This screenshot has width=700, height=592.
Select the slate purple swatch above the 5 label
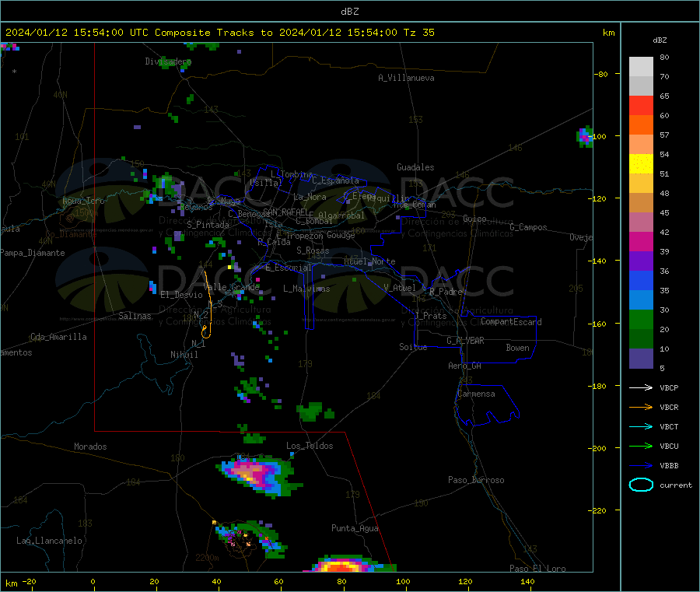pyautogui.click(x=641, y=359)
